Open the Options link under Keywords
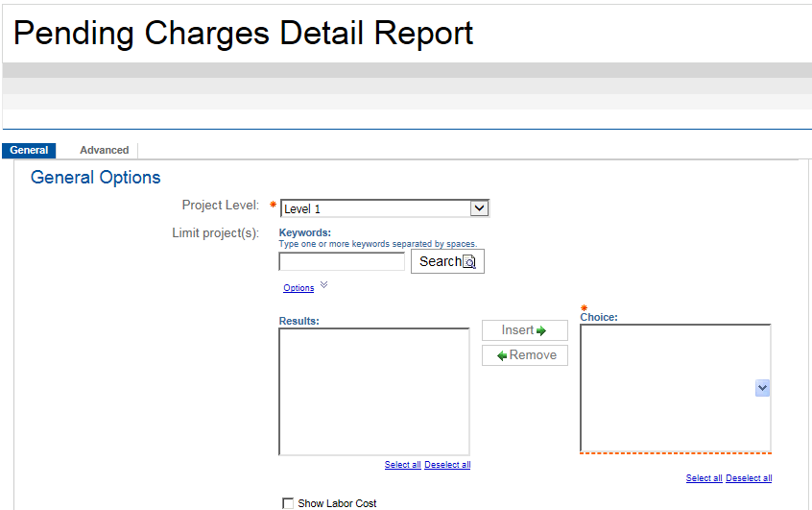Screen dimensions: 812x510 coord(299,288)
